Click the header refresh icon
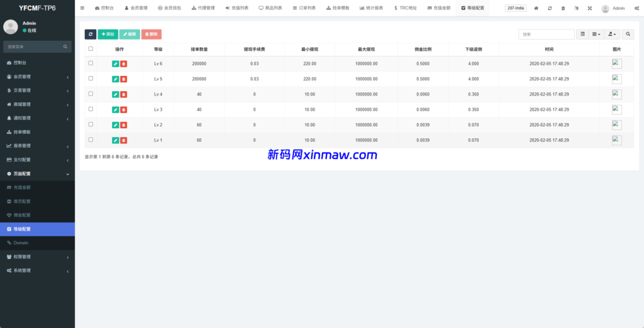644x328 pixels. (x=550, y=8)
